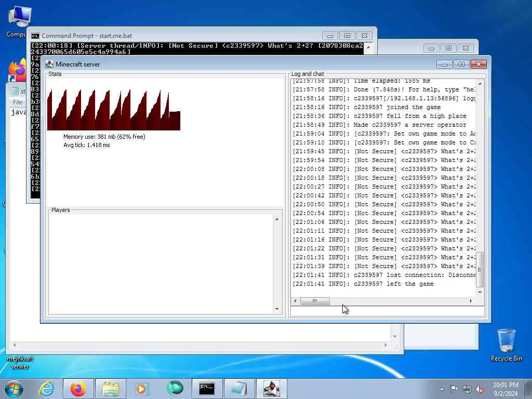Click the 'Avg tick: 1.418 ms' text
This screenshot has height=399, width=532.
point(87,145)
